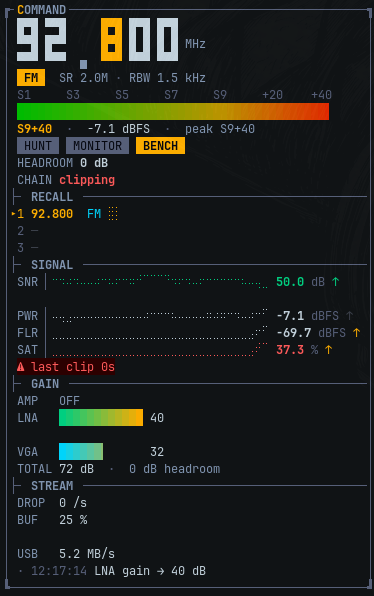Click the 'DROP 0 /s' stream value

[52, 502]
